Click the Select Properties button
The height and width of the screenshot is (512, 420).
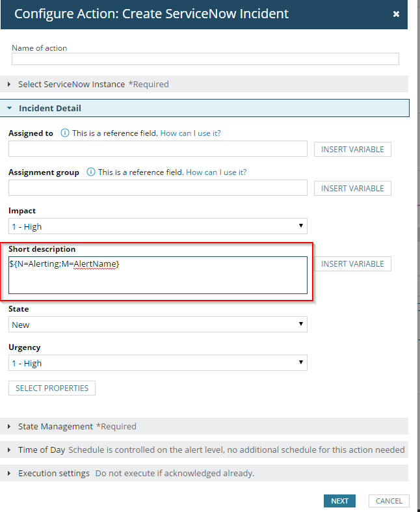[52, 388]
